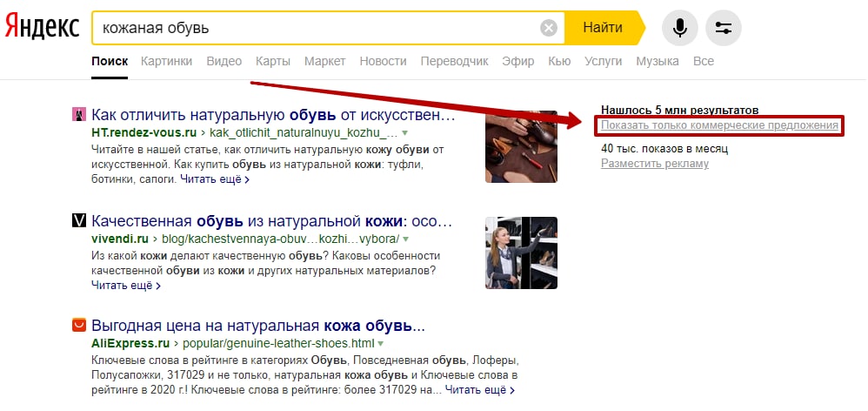Open the Маркет tab
Viewport: 868px width, 411px height.
pyautogui.click(x=325, y=61)
